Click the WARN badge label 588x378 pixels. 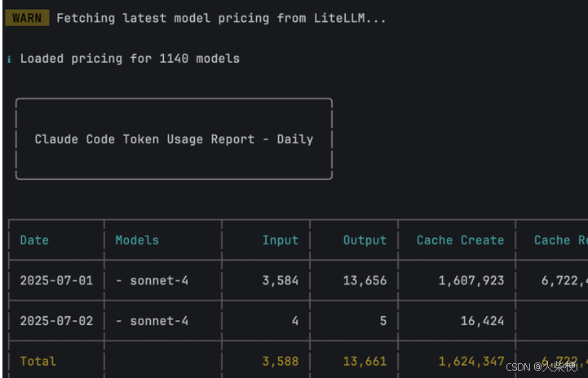point(27,18)
